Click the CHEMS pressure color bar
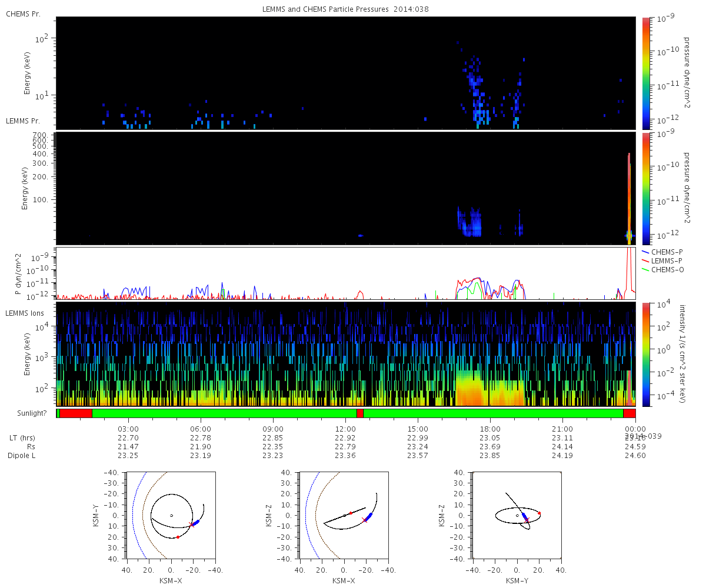This screenshot has width=706, height=588. coord(645,72)
